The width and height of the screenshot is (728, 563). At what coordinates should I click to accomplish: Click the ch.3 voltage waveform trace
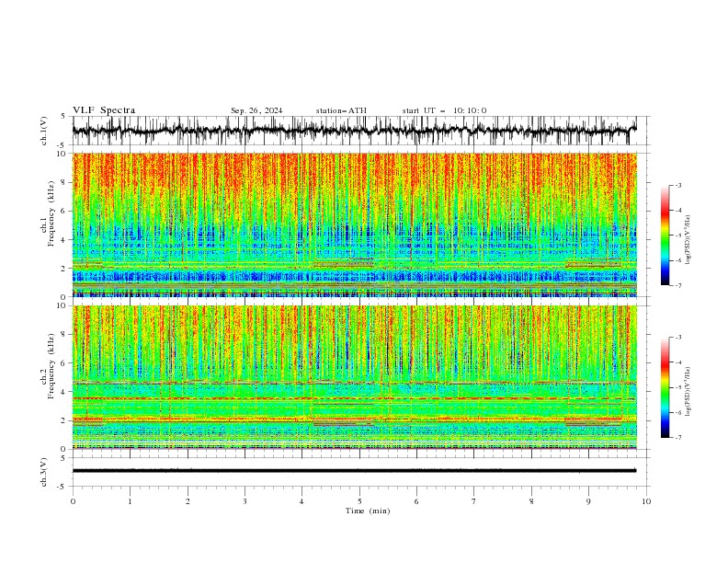355,471
